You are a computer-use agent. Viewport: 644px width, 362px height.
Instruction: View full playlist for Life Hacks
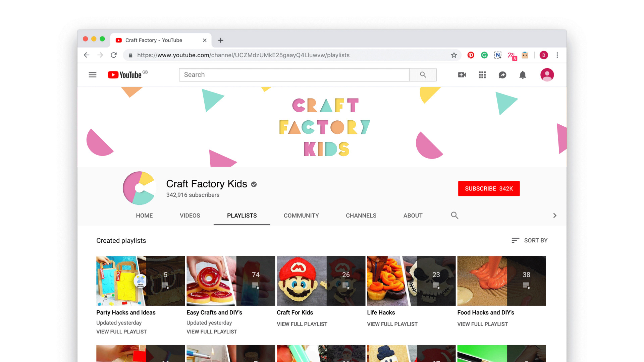[392, 324]
